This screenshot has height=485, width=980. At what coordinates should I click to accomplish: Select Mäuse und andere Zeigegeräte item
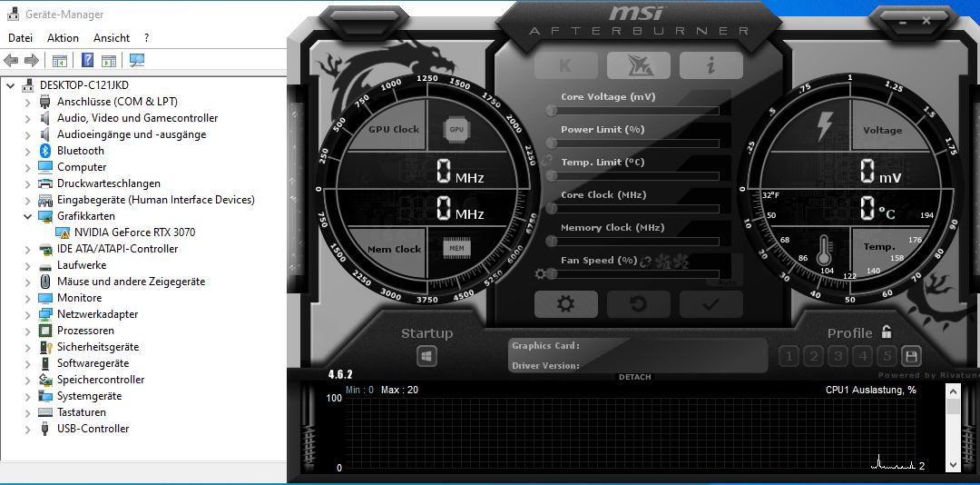click(x=132, y=282)
